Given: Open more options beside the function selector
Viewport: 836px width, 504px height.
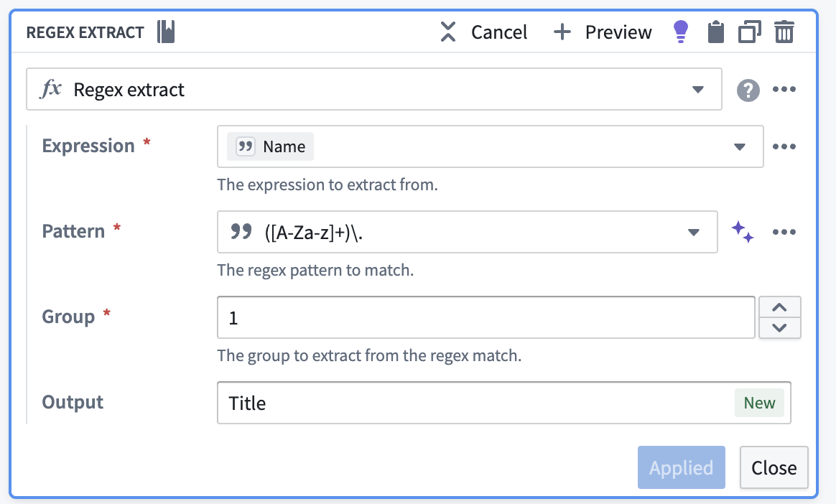Looking at the screenshot, I should click(x=784, y=90).
